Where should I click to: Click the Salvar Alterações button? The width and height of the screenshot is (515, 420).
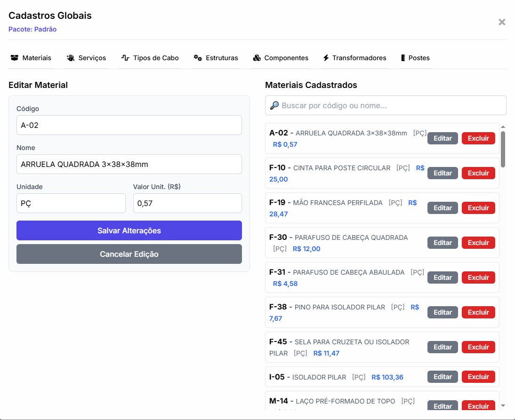click(x=129, y=230)
